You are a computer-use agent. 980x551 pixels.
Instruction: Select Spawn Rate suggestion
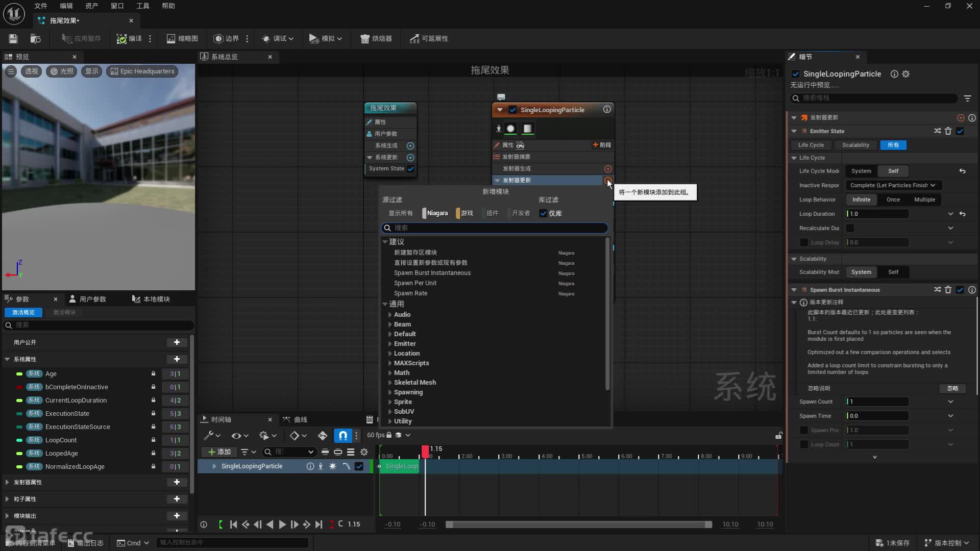click(x=410, y=293)
